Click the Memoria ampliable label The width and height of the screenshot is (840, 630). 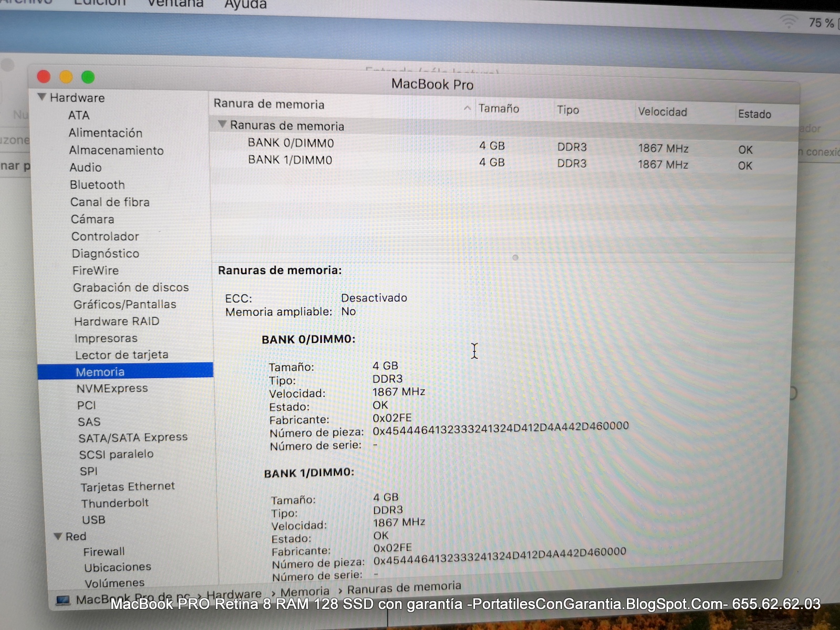[279, 312]
